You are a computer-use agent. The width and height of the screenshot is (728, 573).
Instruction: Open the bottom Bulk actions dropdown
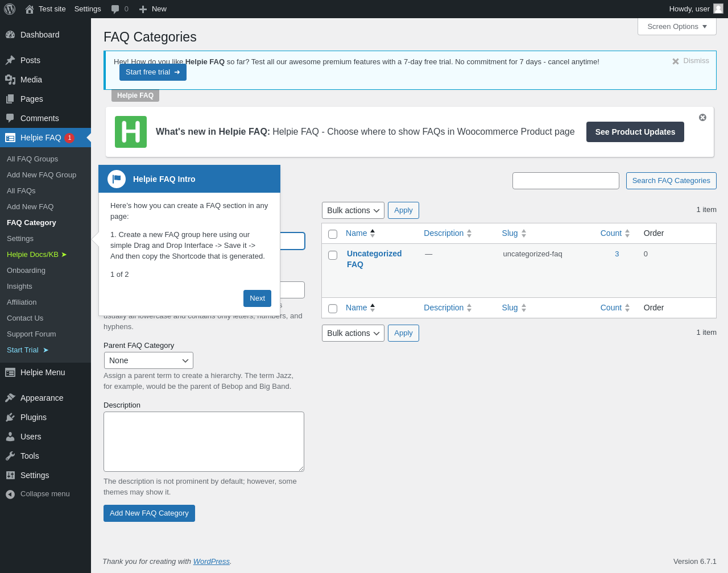tap(353, 333)
